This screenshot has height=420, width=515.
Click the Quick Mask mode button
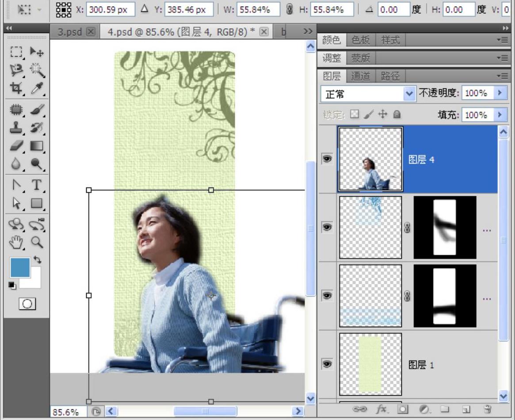point(27,304)
